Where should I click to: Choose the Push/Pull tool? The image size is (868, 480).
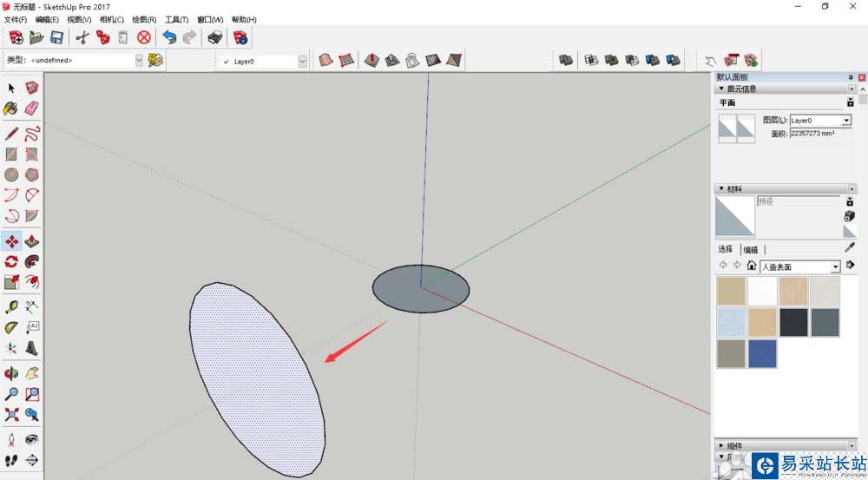click(x=32, y=241)
